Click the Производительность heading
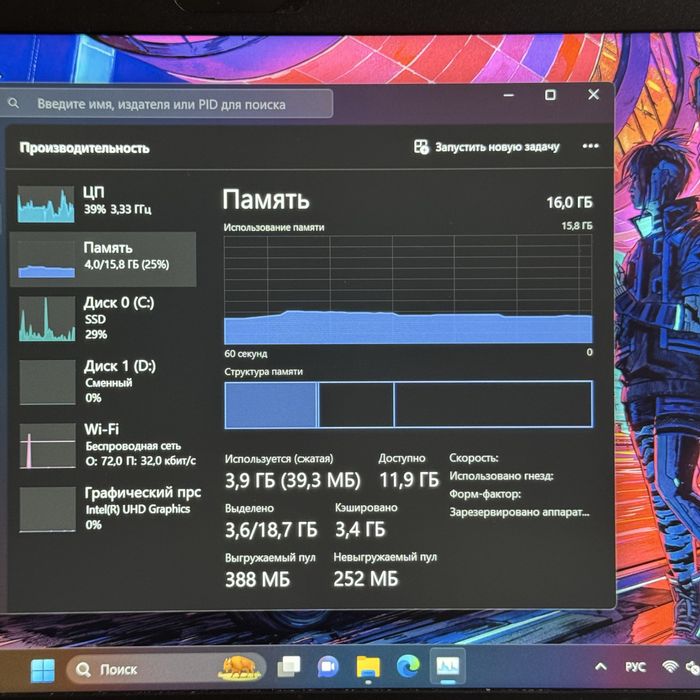The height and width of the screenshot is (700, 700). (84, 148)
